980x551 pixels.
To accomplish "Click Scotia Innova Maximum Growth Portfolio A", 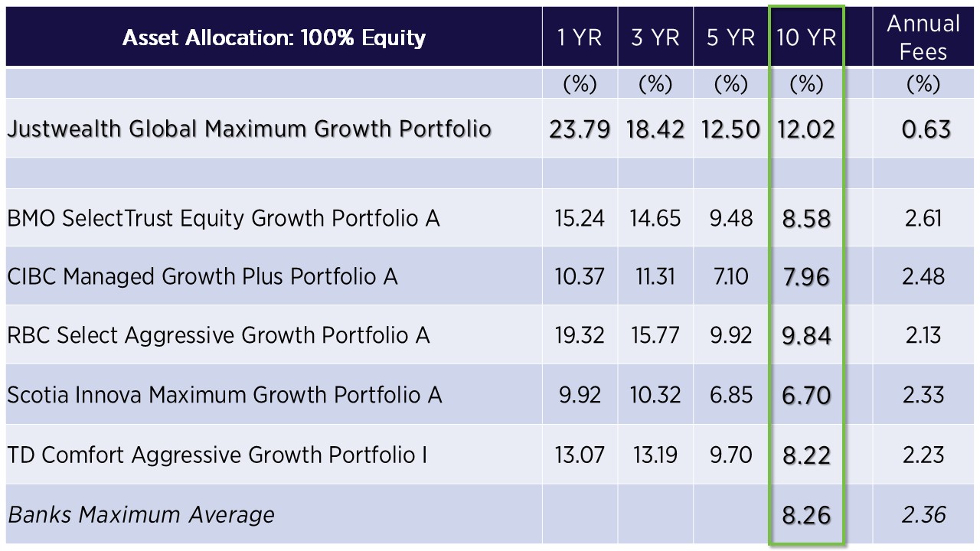I will click(x=224, y=395).
